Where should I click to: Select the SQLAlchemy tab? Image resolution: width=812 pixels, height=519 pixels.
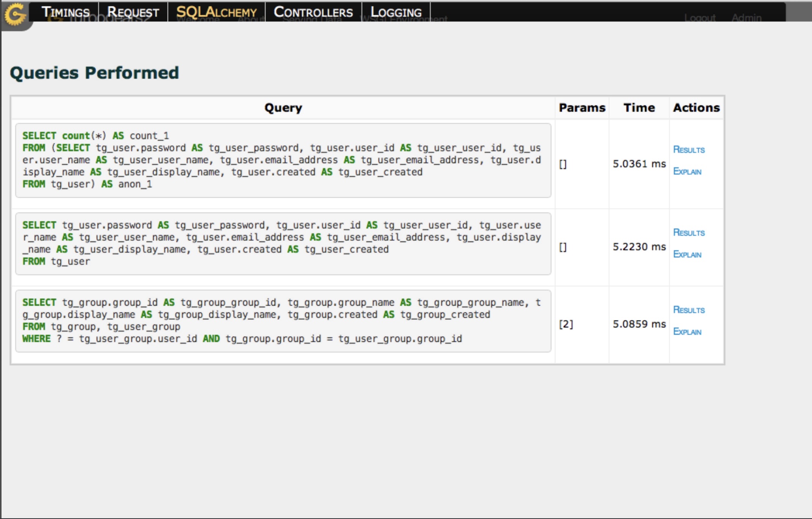point(216,12)
